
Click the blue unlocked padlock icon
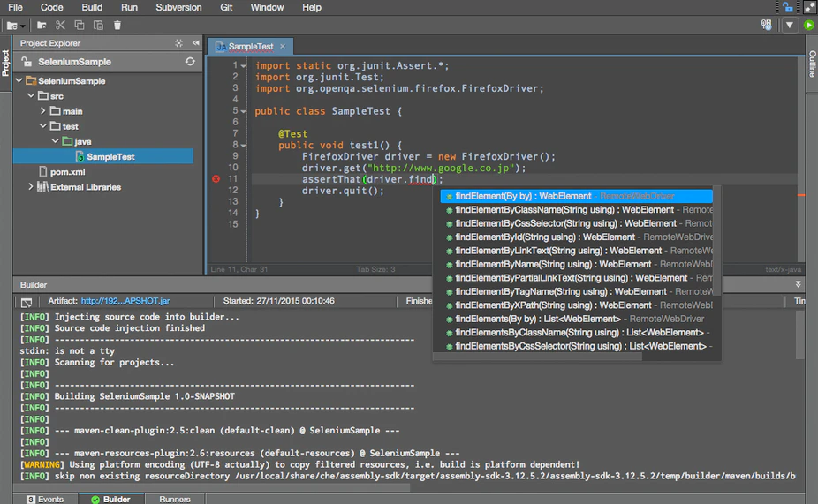788,7
